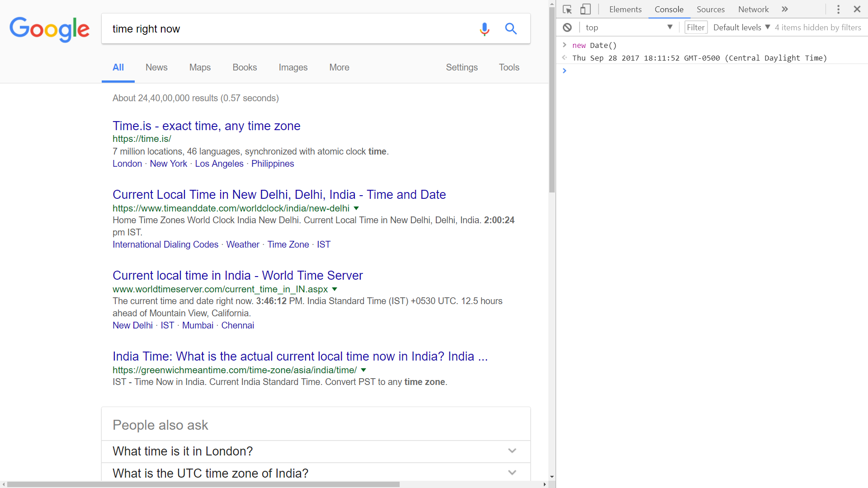Viewport: 868px width, 488px height.
Task: Open search Tools
Action: tap(509, 67)
